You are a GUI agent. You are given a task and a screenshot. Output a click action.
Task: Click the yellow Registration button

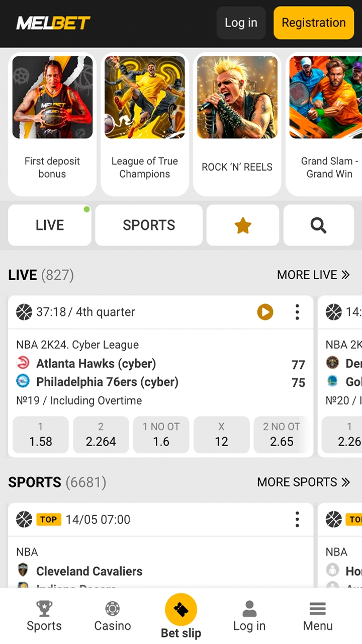pyautogui.click(x=314, y=23)
